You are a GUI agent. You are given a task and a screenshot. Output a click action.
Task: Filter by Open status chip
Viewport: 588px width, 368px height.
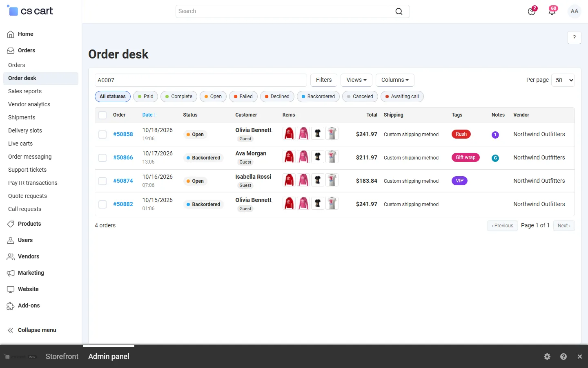pos(213,96)
